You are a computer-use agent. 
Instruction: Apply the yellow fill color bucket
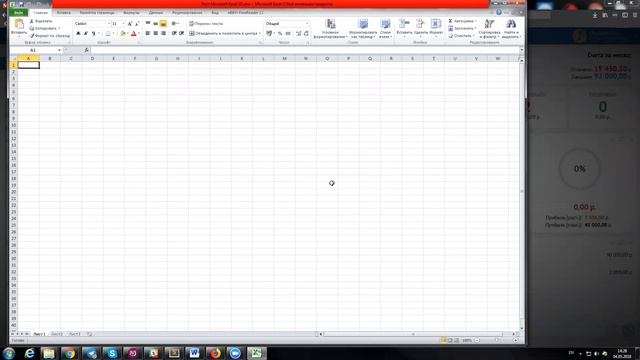[122, 33]
